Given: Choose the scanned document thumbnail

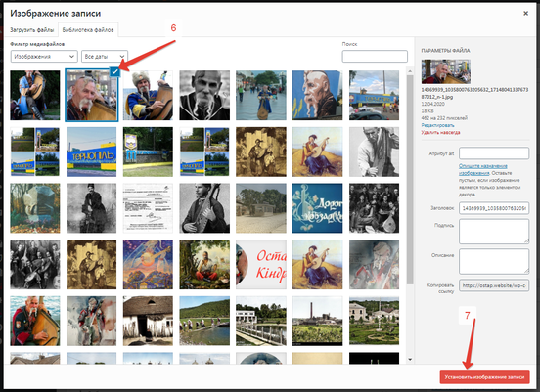Looking at the screenshot, I should pyautogui.click(x=148, y=208).
